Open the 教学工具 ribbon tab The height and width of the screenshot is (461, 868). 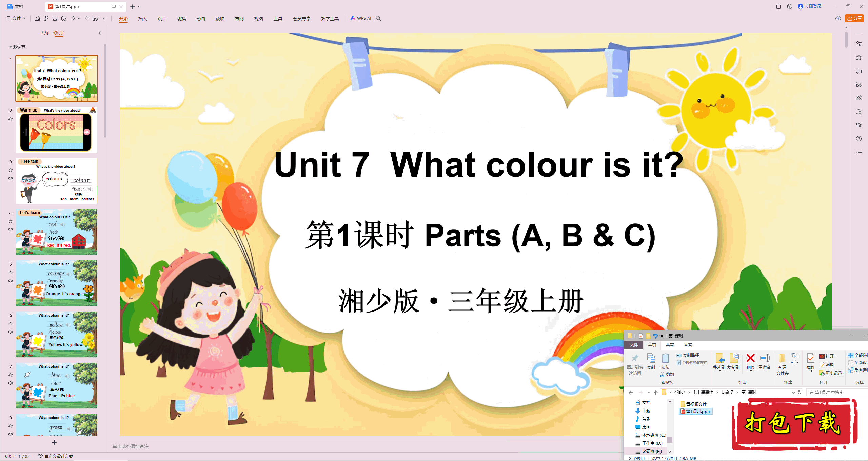pyautogui.click(x=330, y=19)
